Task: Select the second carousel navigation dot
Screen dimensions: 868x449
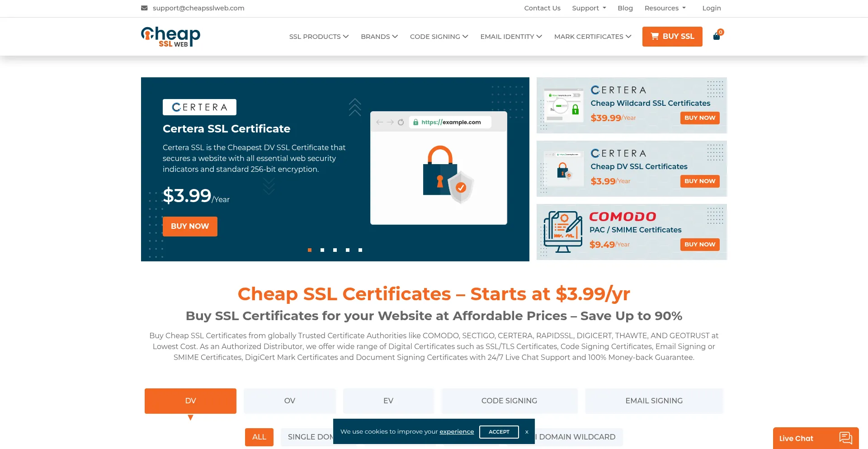Action: [x=322, y=250]
